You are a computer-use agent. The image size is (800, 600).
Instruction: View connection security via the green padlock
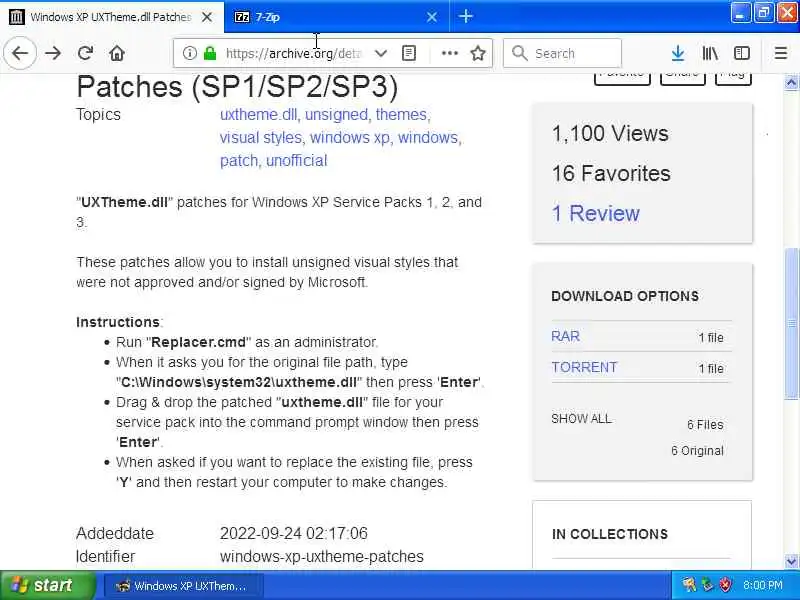(x=210, y=53)
